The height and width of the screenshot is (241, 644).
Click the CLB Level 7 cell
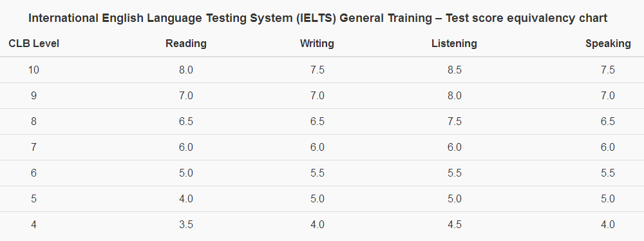33,147
